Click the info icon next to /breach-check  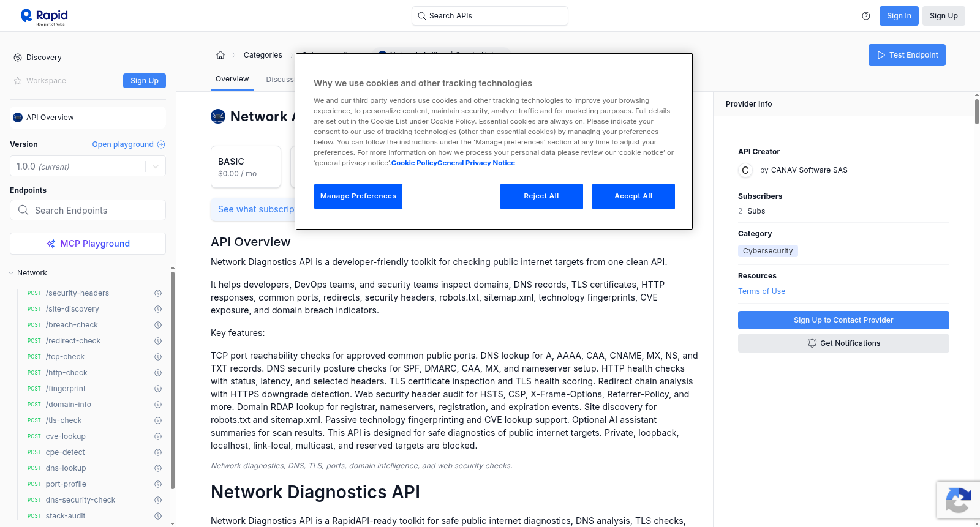pyautogui.click(x=158, y=325)
